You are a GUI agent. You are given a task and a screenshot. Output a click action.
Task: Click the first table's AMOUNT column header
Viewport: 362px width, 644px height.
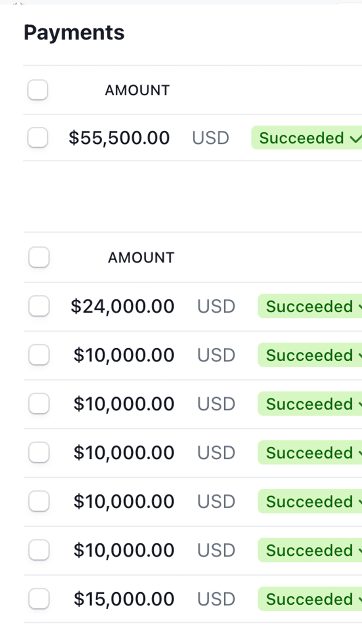pyautogui.click(x=137, y=91)
